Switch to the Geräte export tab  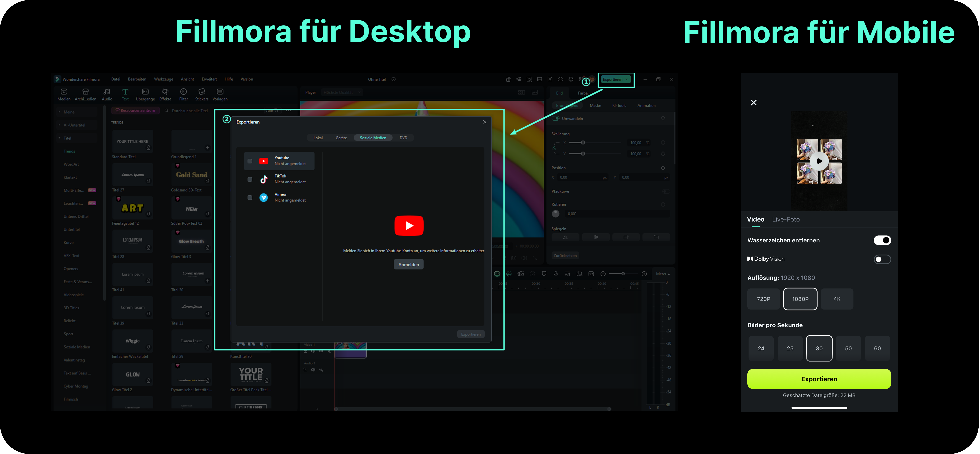coord(341,138)
